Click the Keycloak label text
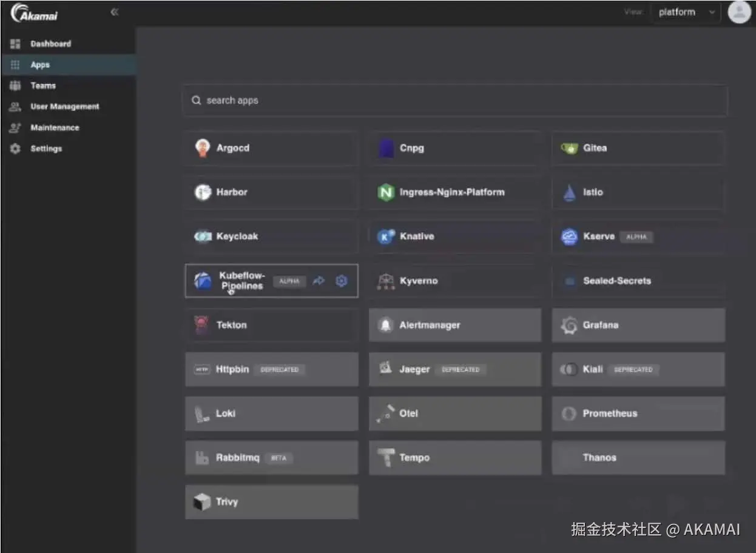The height and width of the screenshot is (553, 756). click(237, 236)
